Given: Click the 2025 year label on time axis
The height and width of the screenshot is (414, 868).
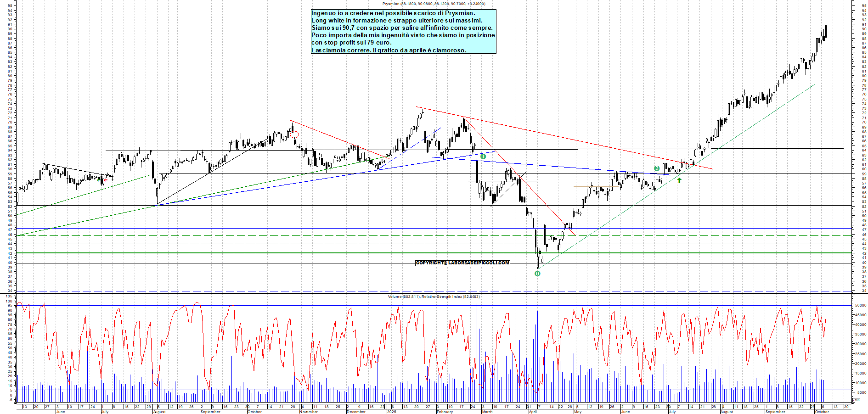Looking at the screenshot, I should coord(391,412).
